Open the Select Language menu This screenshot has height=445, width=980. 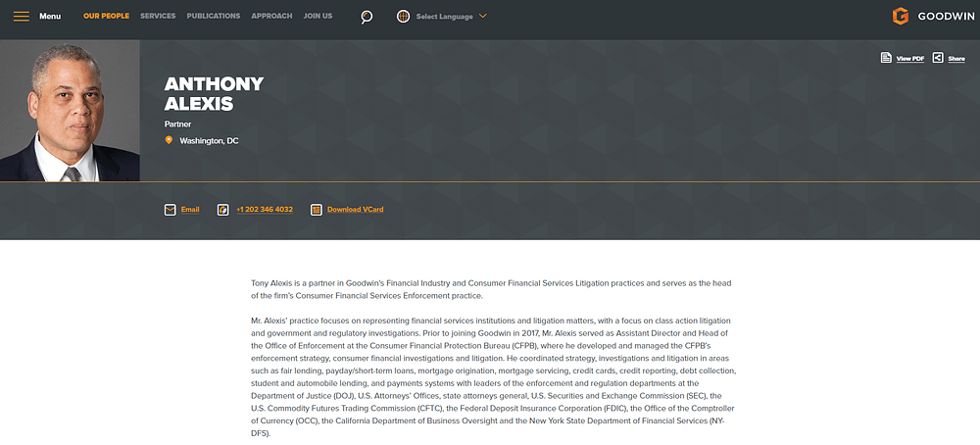click(444, 17)
